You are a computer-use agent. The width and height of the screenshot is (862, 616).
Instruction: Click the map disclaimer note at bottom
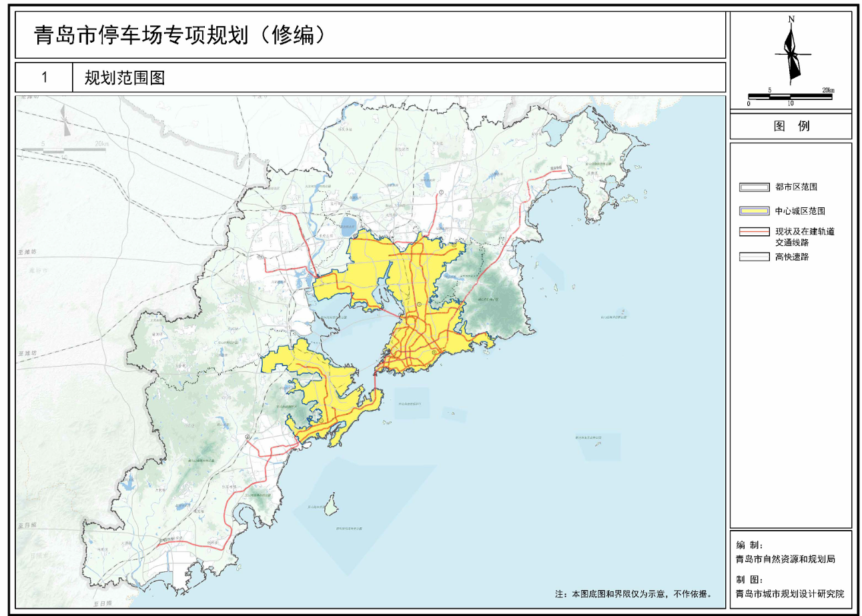633,593
